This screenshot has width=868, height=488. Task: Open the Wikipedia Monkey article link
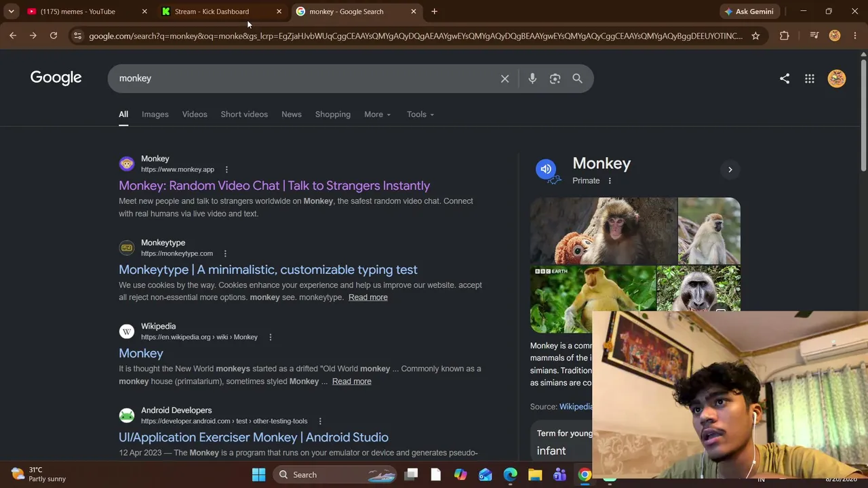(141, 353)
